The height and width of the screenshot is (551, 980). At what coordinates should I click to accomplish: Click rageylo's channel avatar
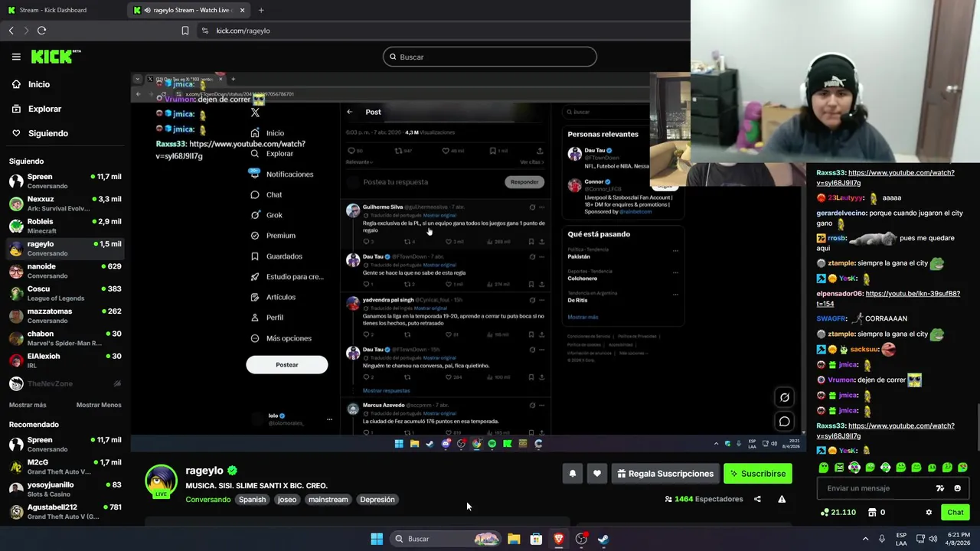click(x=162, y=481)
